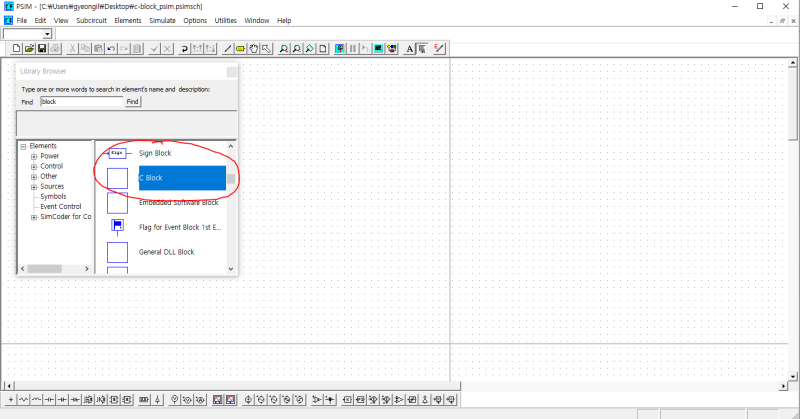Open the Elements menu

point(128,20)
